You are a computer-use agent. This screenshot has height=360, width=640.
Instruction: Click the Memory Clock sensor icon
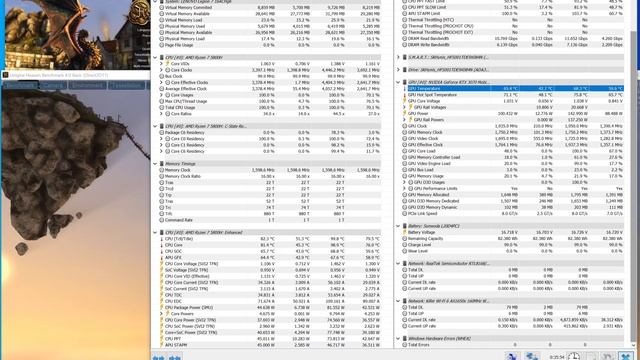tap(162, 170)
